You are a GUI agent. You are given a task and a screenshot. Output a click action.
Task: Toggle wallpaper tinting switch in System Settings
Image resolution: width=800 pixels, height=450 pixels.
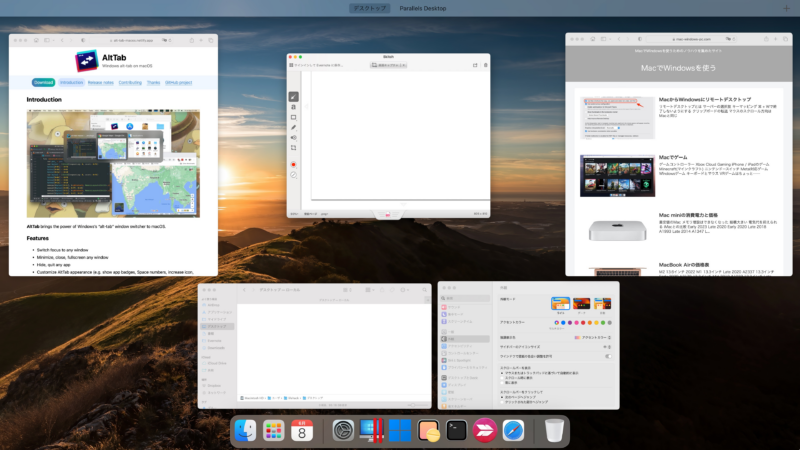pos(608,356)
